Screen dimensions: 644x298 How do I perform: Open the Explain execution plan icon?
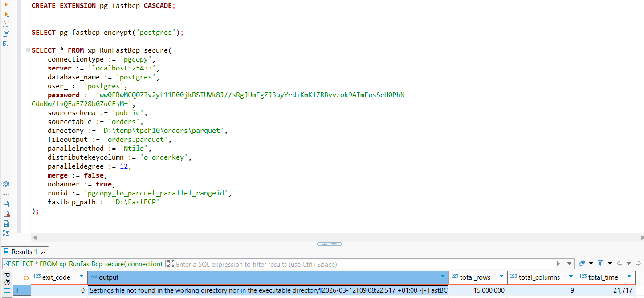click(6, 33)
